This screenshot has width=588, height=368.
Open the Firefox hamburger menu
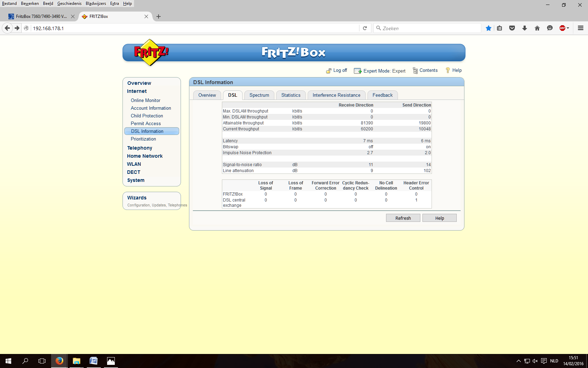click(x=580, y=28)
